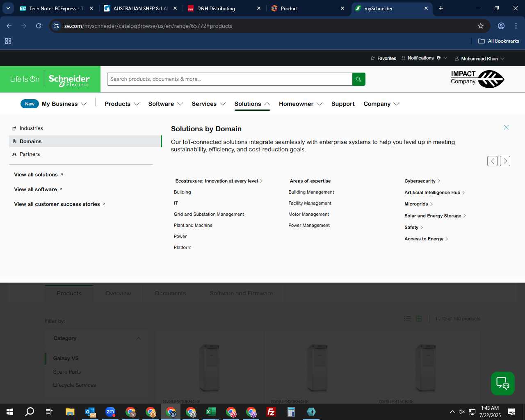
Task: Open the Microgrids link
Action: (x=419, y=204)
